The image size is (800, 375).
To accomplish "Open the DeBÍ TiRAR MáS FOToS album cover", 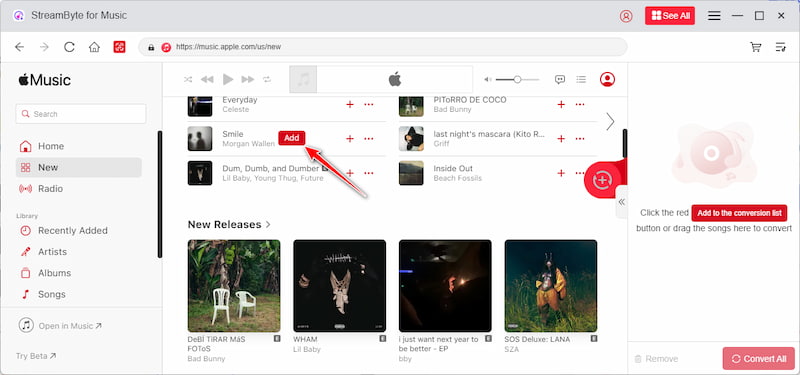I will click(234, 286).
